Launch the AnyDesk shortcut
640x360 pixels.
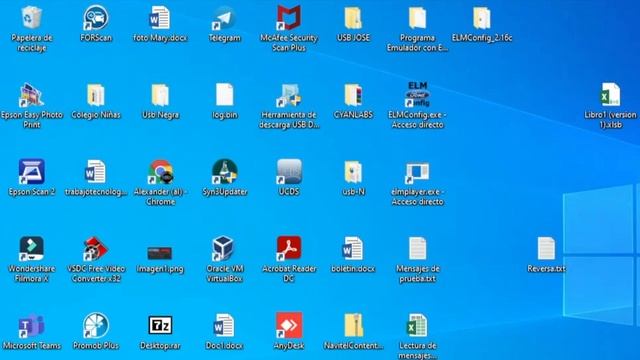coord(289,326)
